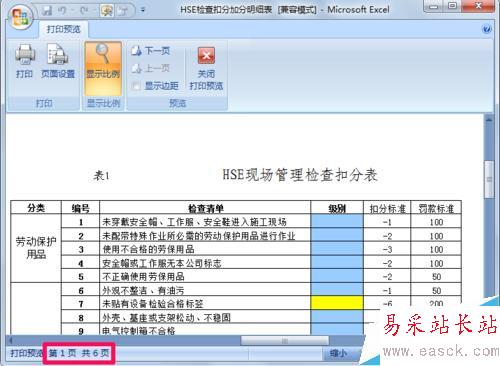Toggle the 显示比例 zoom magnifier
500x366 pixels.
103,69
